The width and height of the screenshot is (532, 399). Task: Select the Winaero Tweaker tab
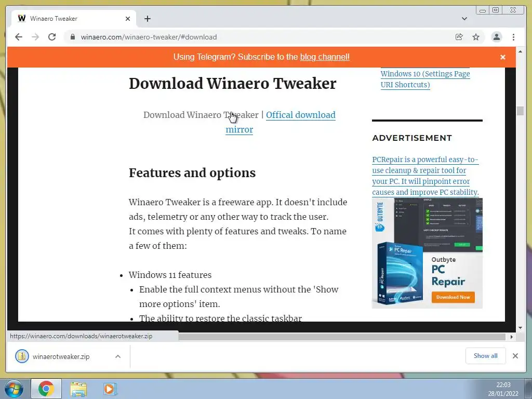point(74,19)
